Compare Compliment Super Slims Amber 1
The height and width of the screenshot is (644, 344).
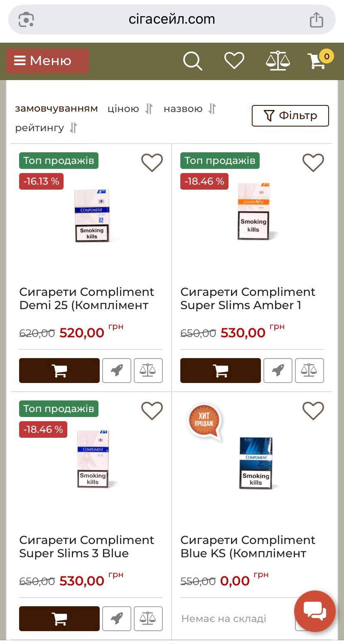pyautogui.click(x=309, y=370)
